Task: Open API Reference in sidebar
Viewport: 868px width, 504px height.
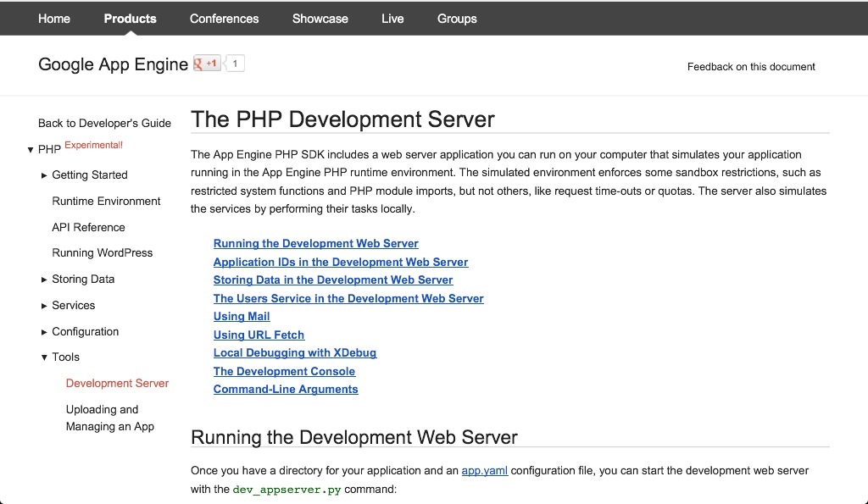Action: tap(88, 227)
